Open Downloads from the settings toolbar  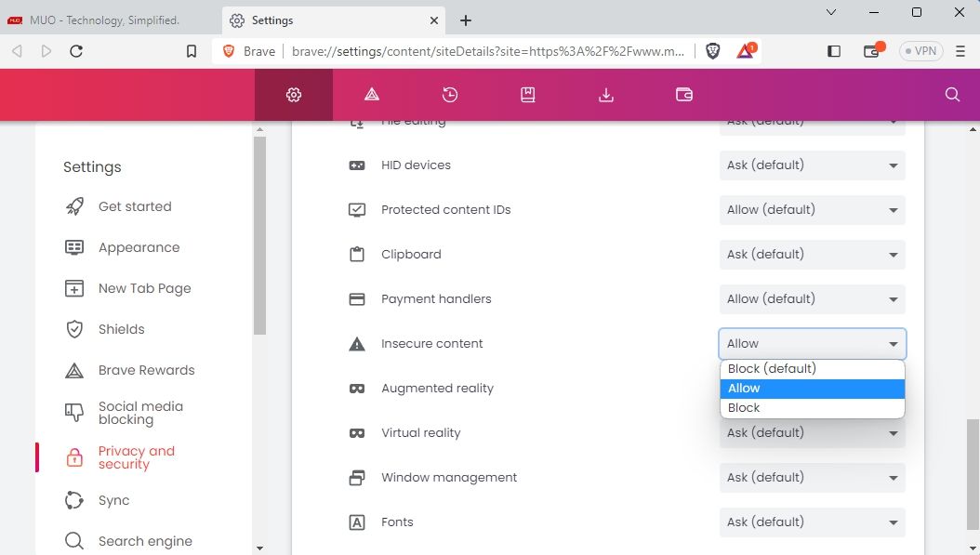(x=606, y=95)
